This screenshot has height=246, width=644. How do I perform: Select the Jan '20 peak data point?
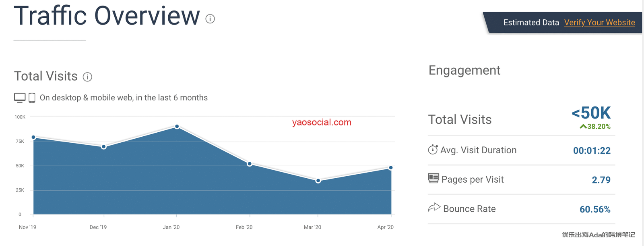[x=177, y=127]
